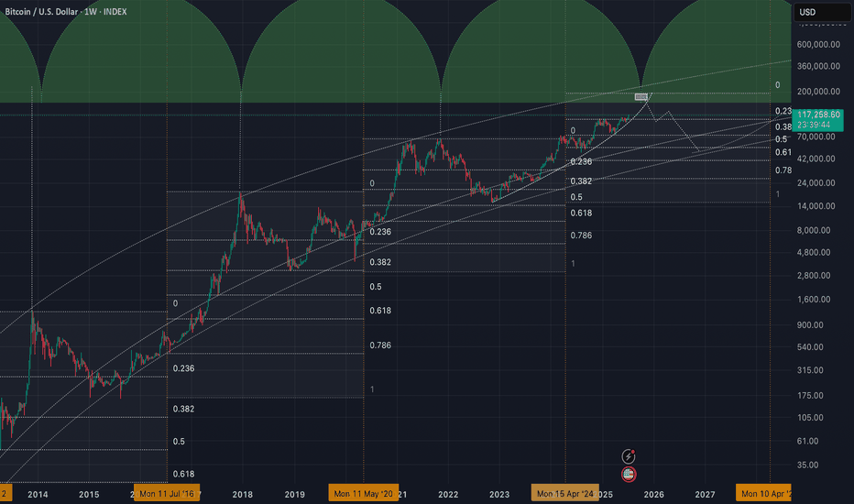Select the Mon 11 Jul '16 date marker
This screenshot has width=854, height=504.
click(167, 494)
